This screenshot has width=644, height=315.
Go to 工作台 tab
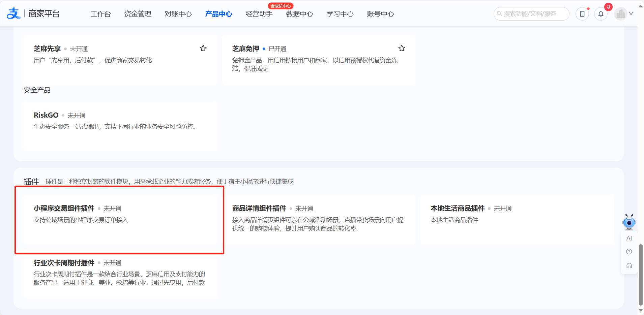pos(100,14)
